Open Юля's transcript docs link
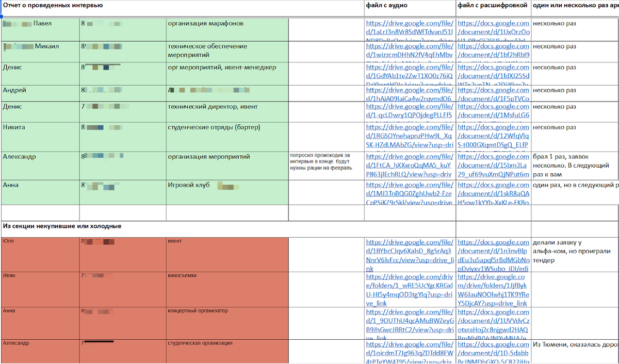Screen dimensions: 619x364 (x=494, y=255)
